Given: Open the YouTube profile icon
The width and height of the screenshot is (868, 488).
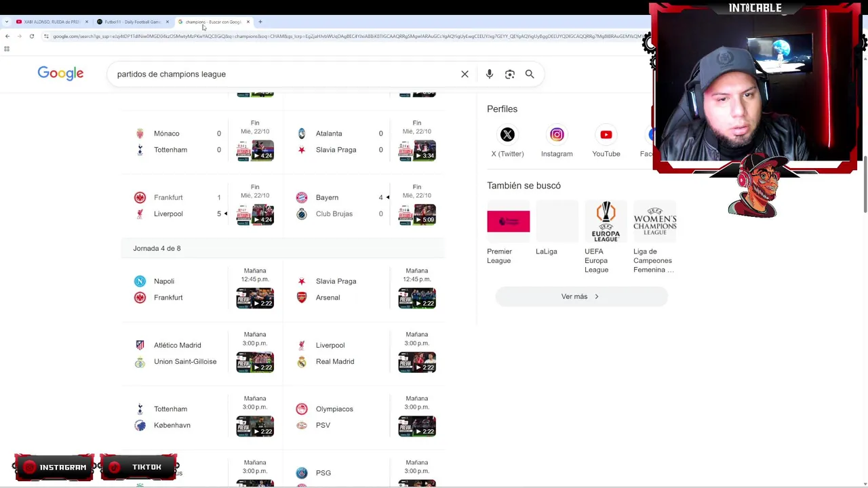Looking at the screenshot, I should point(606,135).
